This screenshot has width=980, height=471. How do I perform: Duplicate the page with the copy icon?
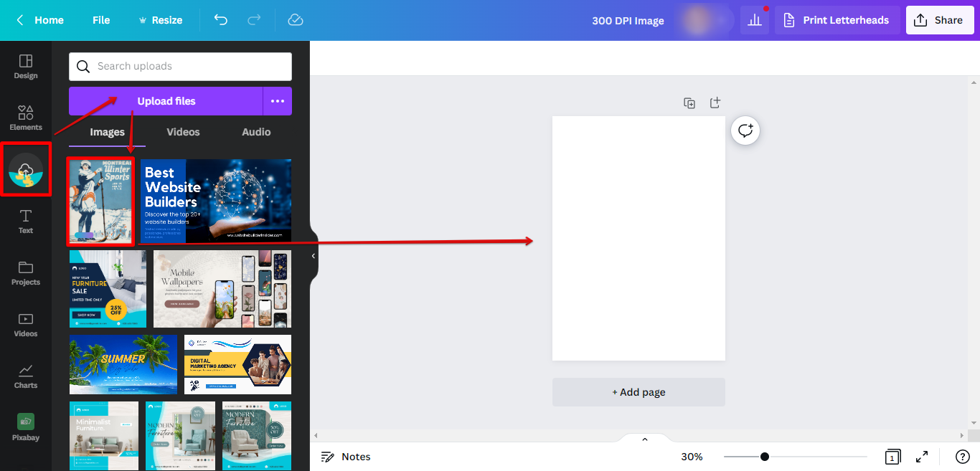point(689,103)
